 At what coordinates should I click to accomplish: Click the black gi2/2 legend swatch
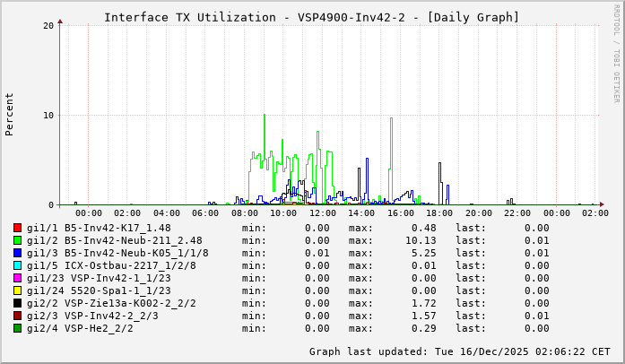click(17, 303)
